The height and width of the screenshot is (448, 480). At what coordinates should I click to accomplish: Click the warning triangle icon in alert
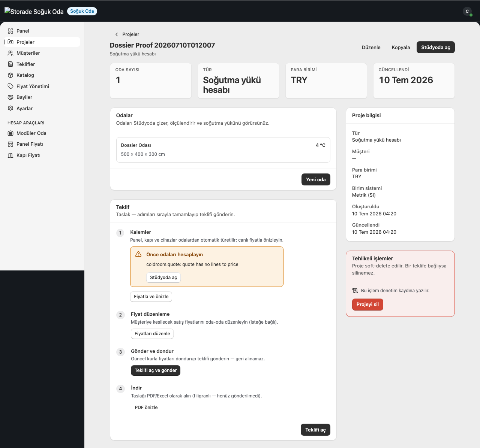point(138,254)
